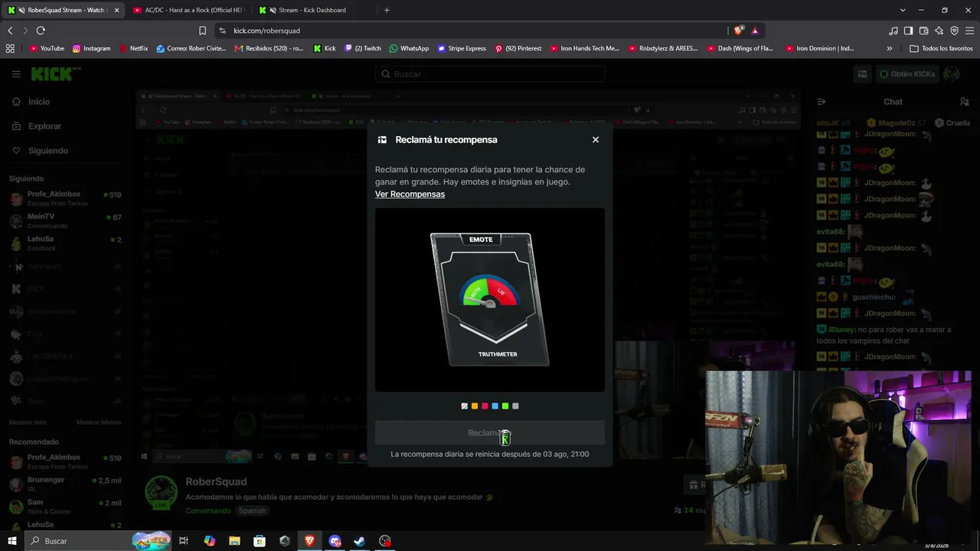Screen dimensions: 980x551
Task: Open the Recibidos (520) Gmail bookmark
Action: [269, 48]
